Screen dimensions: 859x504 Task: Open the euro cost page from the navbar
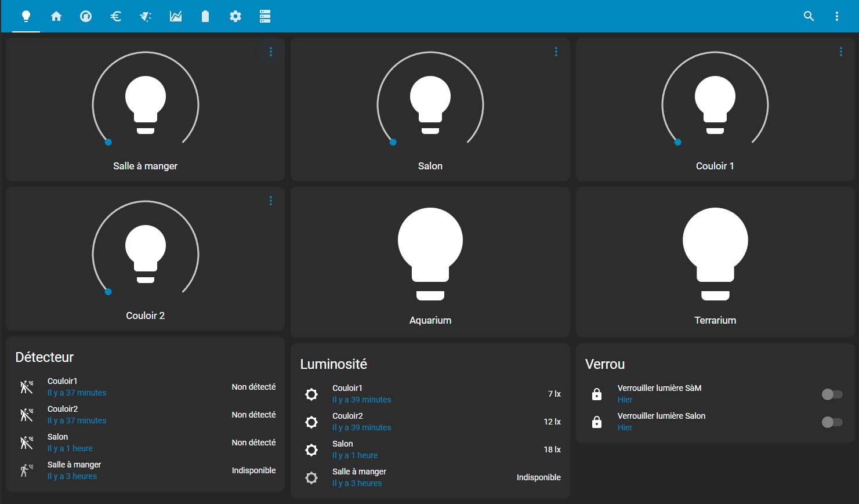coord(115,16)
